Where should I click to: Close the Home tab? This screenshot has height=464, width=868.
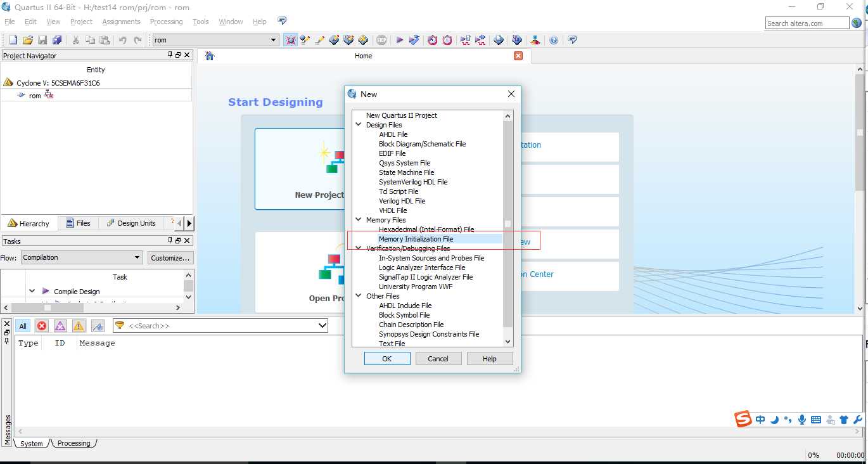pyautogui.click(x=518, y=56)
